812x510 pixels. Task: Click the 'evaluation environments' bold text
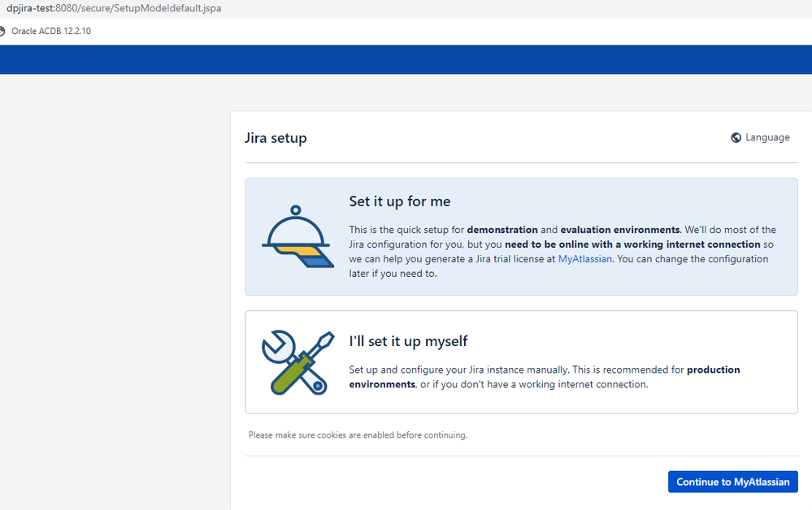tap(620, 230)
